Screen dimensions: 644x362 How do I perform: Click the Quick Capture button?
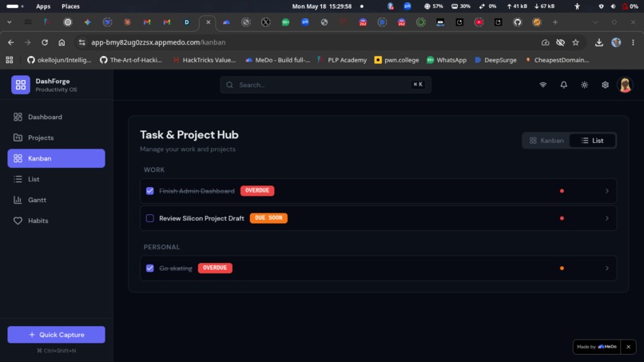pos(56,335)
